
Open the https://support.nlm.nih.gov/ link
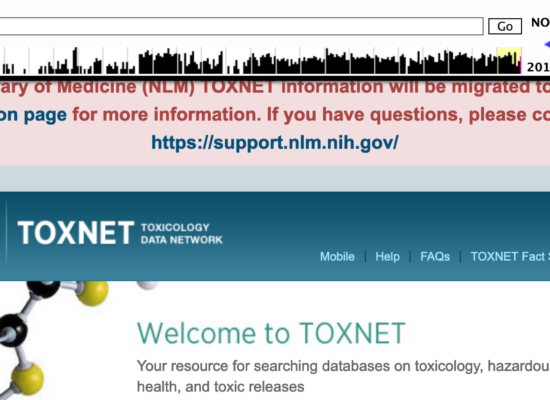click(275, 143)
